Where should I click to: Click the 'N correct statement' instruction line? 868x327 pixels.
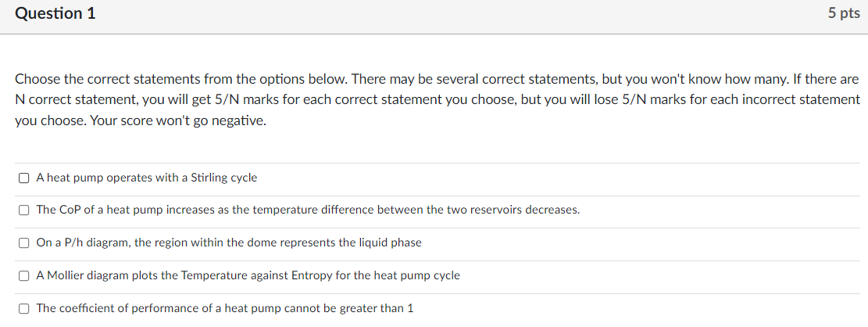click(x=438, y=100)
